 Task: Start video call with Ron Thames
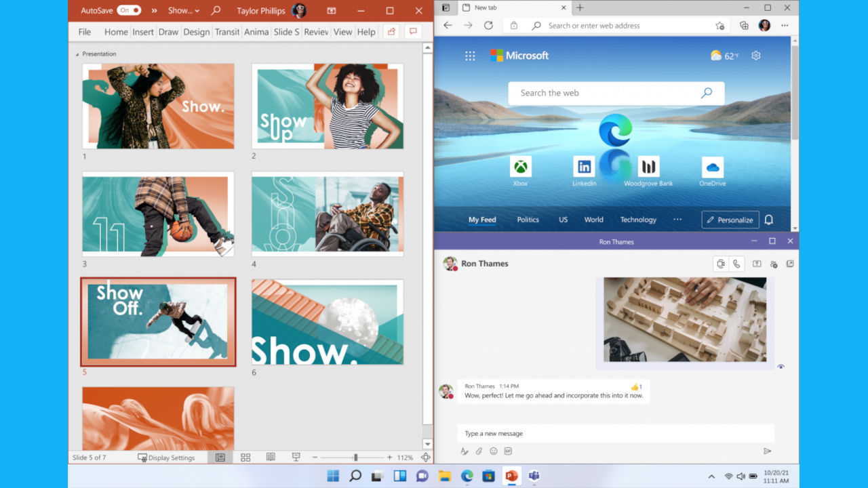721,264
